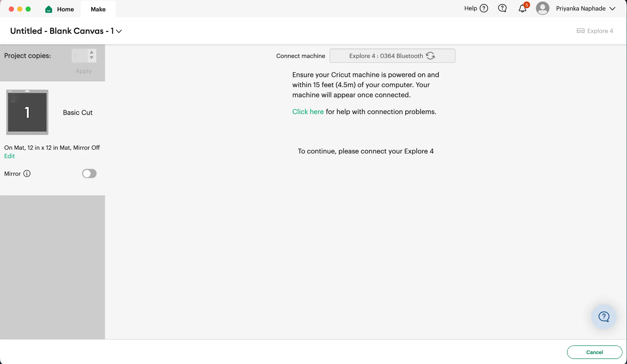Click the user profile avatar icon
627x364 pixels.
pyautogui.click(x=543, y=8)
